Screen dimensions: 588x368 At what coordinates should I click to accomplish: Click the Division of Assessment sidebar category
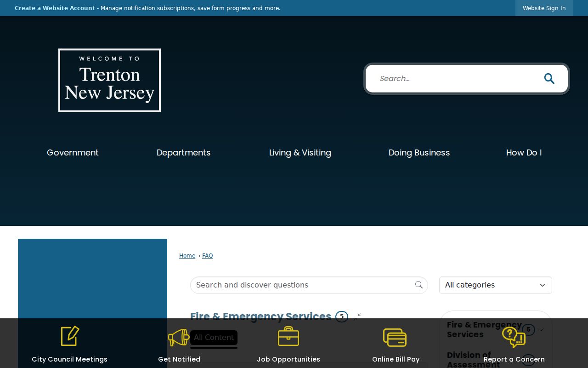pyautogui.click(x=473, y=359)
